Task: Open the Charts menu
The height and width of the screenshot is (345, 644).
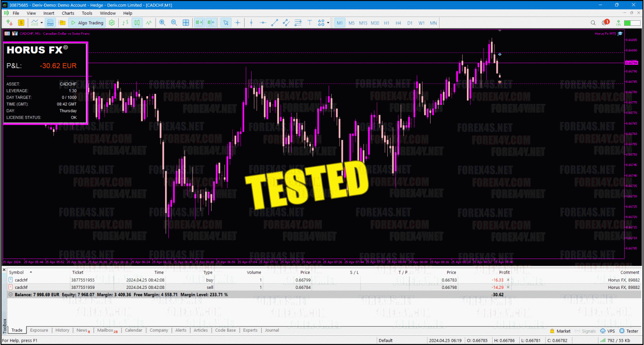Action: pos(68,13)
